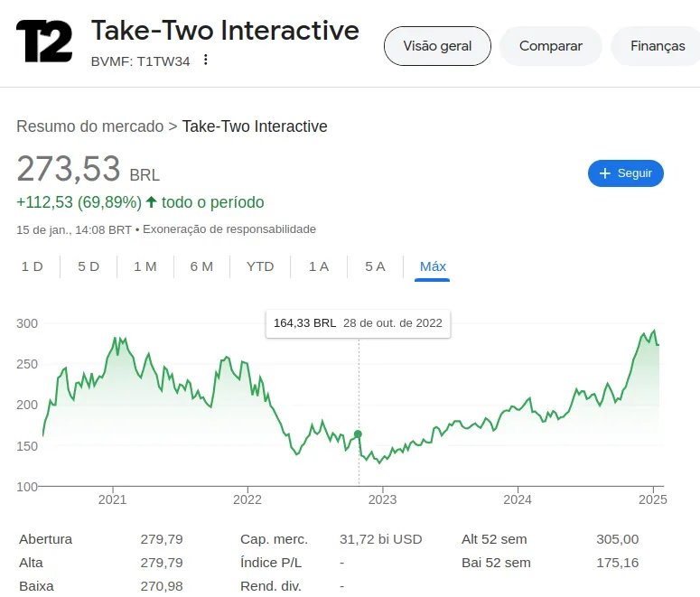
Task: Select the 5 D time range
Action: coord(89,266)
